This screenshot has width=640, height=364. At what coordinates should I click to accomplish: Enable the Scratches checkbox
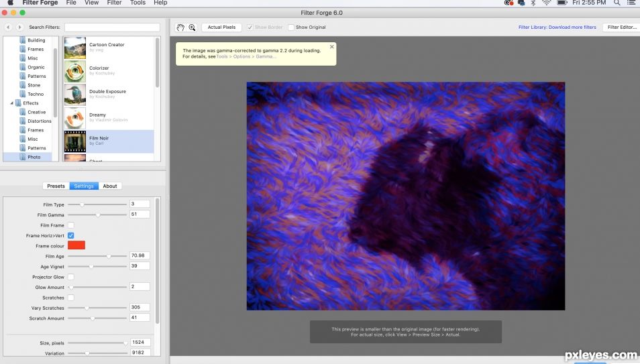tap(71, 298)
